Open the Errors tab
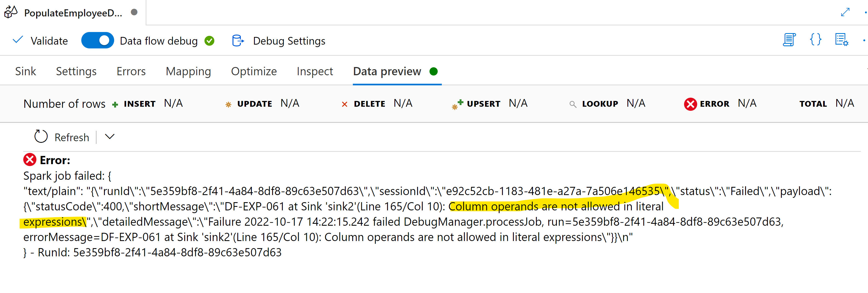868x293 pixels. (131, 71)
